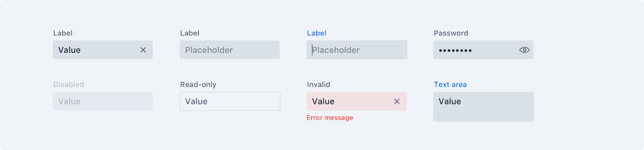Click the red Error message text
Image resolution: width=644 pixels, height=150 pixels.
tap(330, 118)
